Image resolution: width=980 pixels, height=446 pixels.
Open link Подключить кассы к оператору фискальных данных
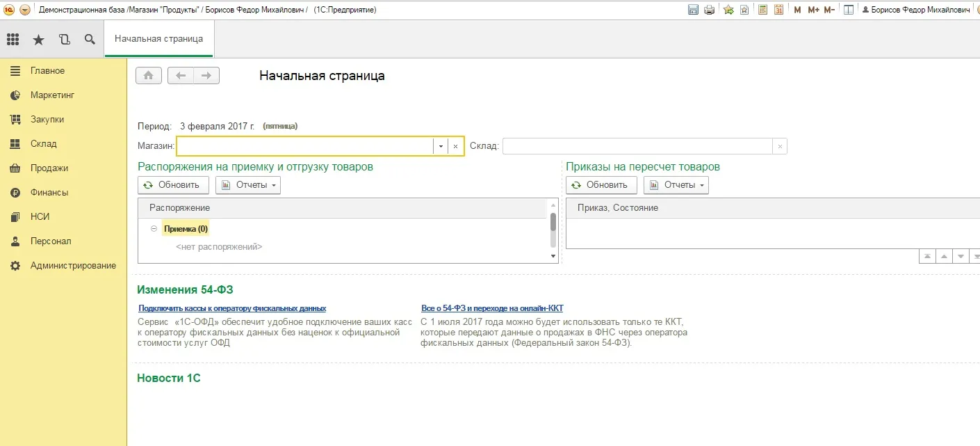click(232, 308)
